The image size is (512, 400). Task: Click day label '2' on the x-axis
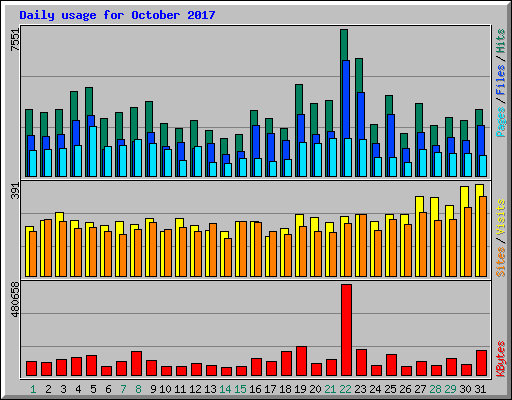pos(48,389)
